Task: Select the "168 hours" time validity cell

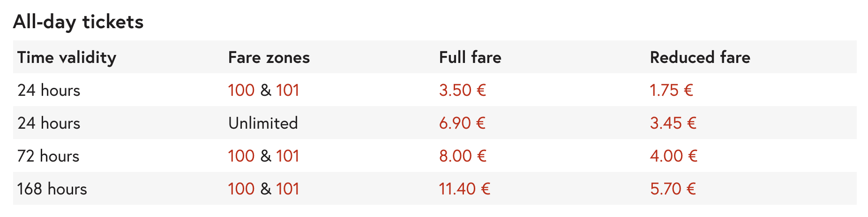Action: pyautogui.click(x=52, y=189)
